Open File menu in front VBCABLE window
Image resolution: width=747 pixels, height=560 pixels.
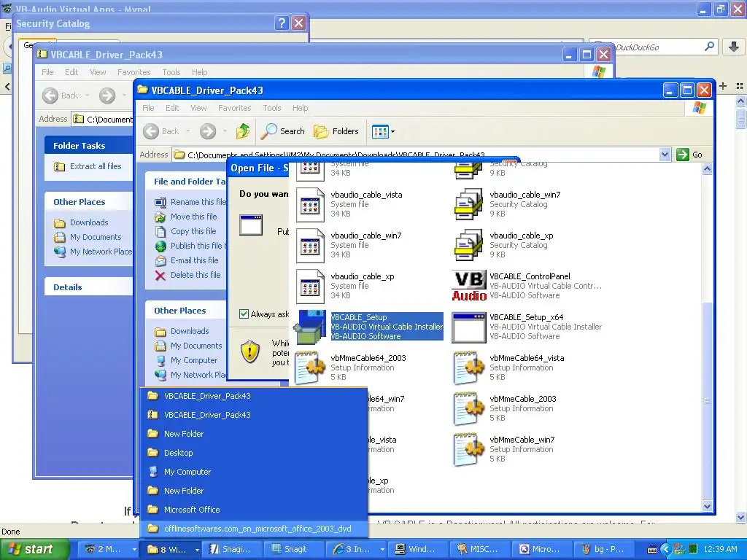[148, 108]
